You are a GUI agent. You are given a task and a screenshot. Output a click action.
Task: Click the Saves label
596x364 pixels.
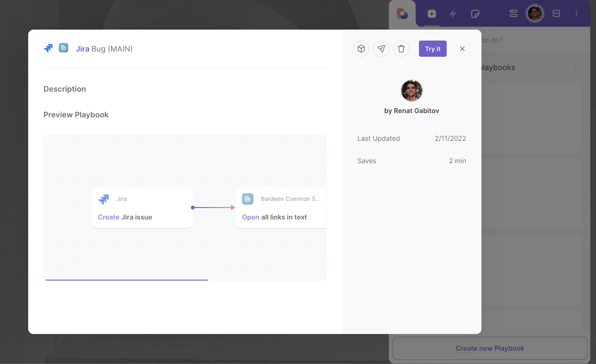pyautogui.click(x=367, y=161)
